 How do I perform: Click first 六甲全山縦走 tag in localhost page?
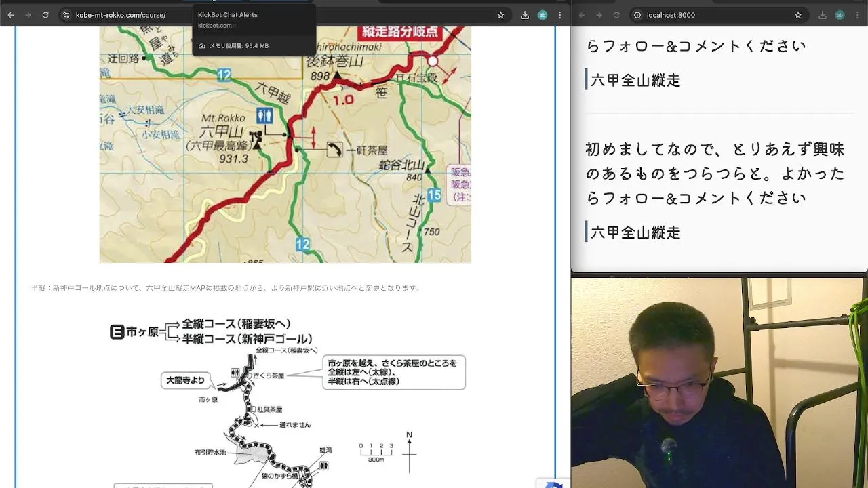coord(635,80)
